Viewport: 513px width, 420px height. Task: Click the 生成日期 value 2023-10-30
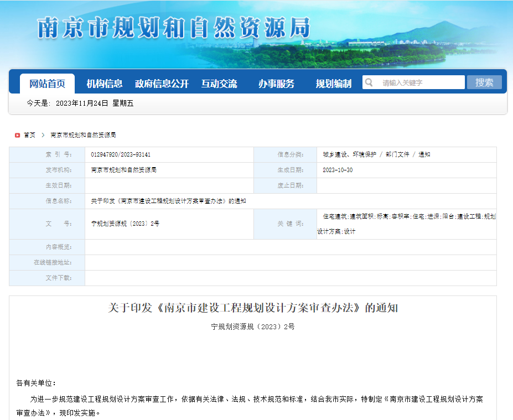[338, 170]
